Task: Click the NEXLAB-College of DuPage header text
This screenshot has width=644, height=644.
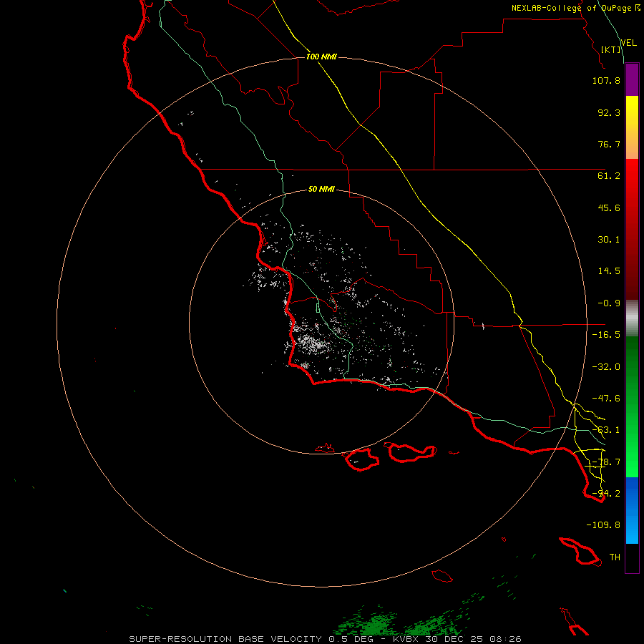Action: click(575, 8)
